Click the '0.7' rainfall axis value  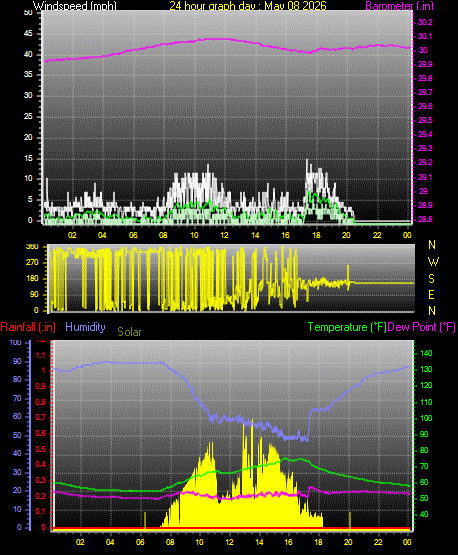(x=41, y=417)
